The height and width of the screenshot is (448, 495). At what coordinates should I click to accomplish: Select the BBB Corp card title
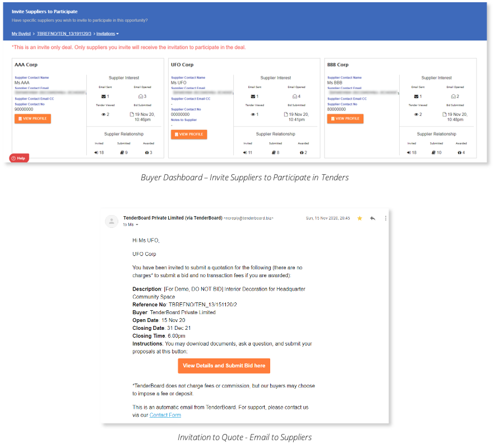coord(338,64)
